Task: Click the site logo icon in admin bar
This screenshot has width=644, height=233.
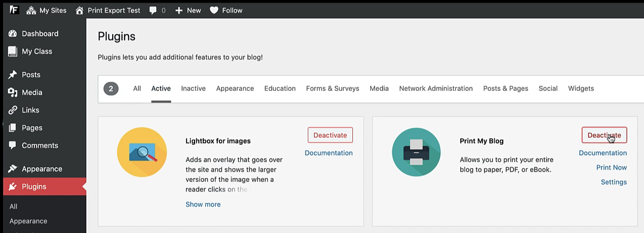Action: pyautogui.click(x=15, y=10)
